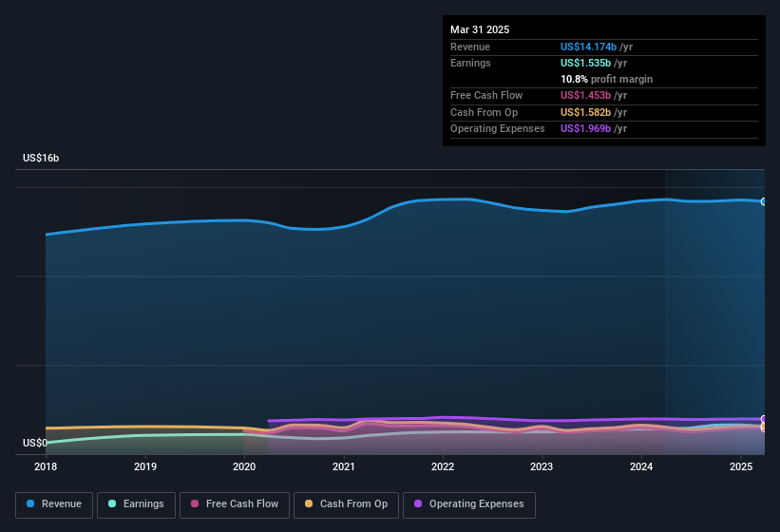Click the Operating Expenses purple endpoint marker
The height and width of the screenshot is (532, 780).
(764, 419)
